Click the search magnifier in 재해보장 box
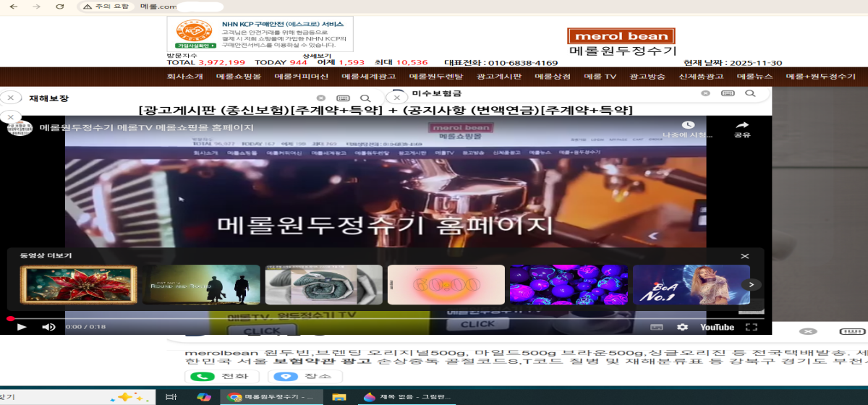Viewport: 868px width, 405px height. tap(365, 98)
